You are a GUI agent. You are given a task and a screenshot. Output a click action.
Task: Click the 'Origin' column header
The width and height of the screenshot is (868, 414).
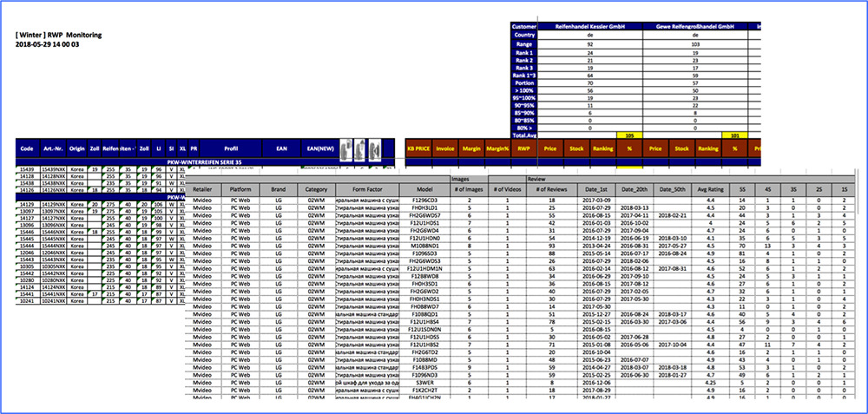77,148
